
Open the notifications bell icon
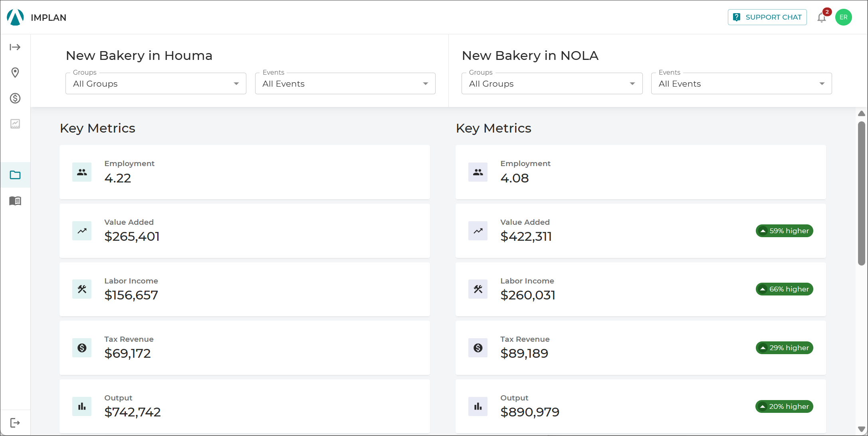tap(822, 18)
